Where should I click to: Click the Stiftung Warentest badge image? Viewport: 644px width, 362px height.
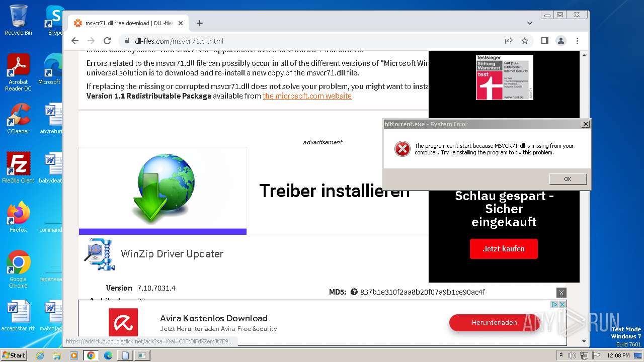[505, 77]
